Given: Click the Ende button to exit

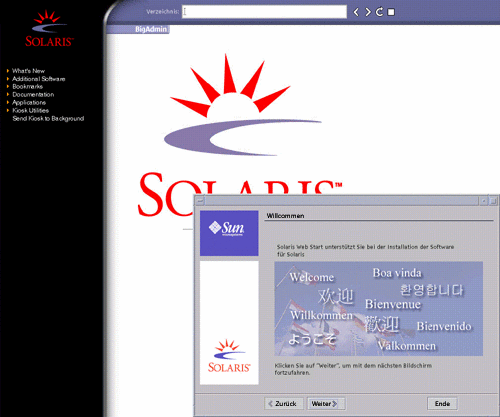Looking at the screenshot, I should pyautogui.click(x=442, y=403).
